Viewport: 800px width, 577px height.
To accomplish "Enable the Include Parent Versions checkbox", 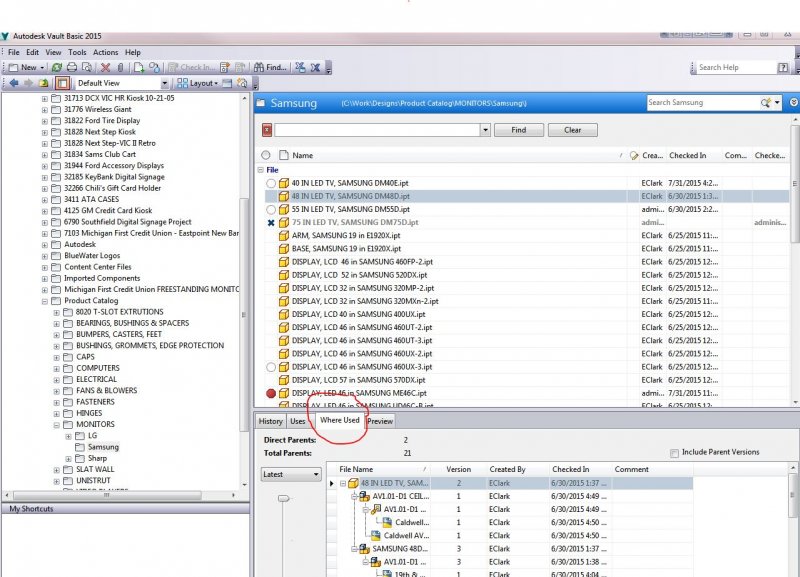I will (x=675, y=453).
